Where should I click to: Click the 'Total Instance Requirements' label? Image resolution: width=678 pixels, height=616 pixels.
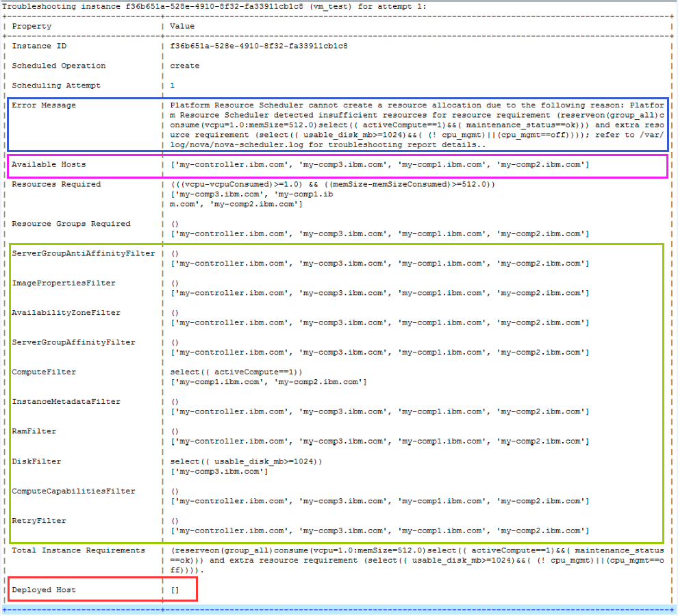78,550
